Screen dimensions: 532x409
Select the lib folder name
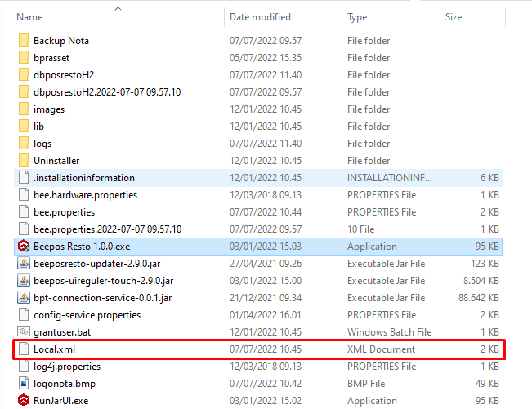pyautogui.click(x=38, y=127)
